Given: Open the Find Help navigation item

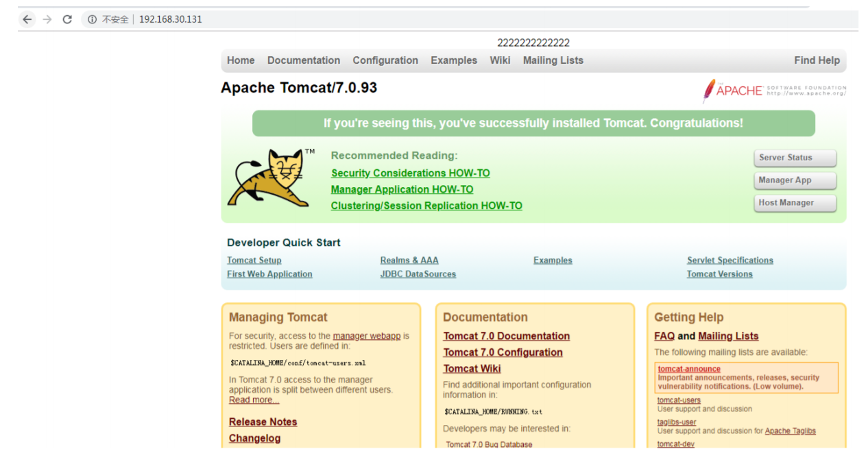Looking at the screenshot, I should (x=817, y=60).
